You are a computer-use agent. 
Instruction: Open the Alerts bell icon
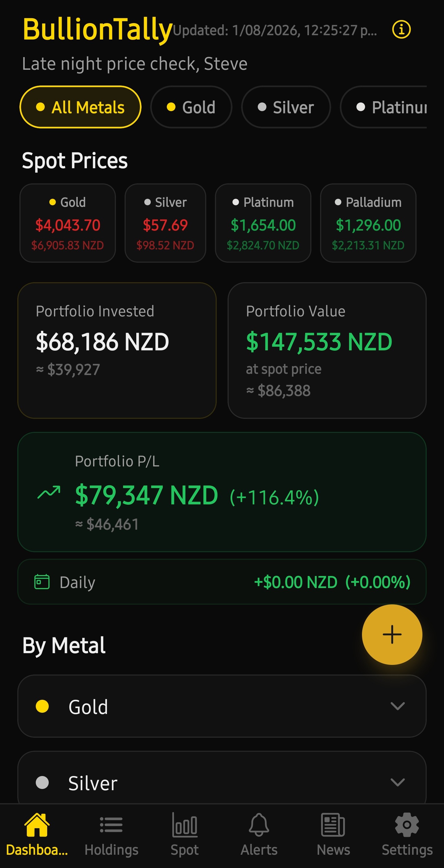coord(259,825)
